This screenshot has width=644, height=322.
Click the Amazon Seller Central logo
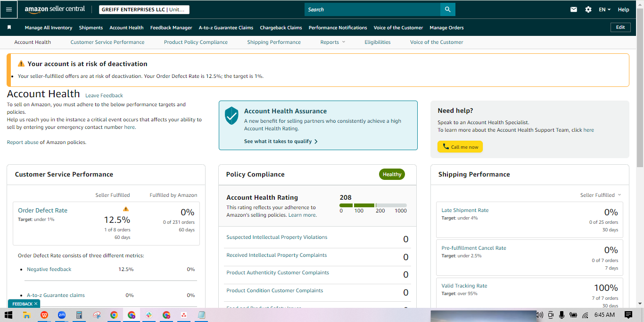55,9
